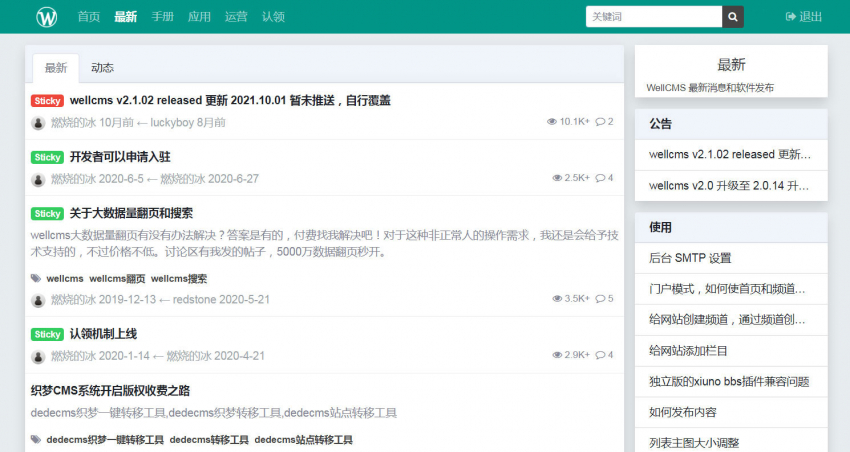Open 最新 in the top navigation
The width and height of the screenshot is (850, 452).
(x=126, y=17)
